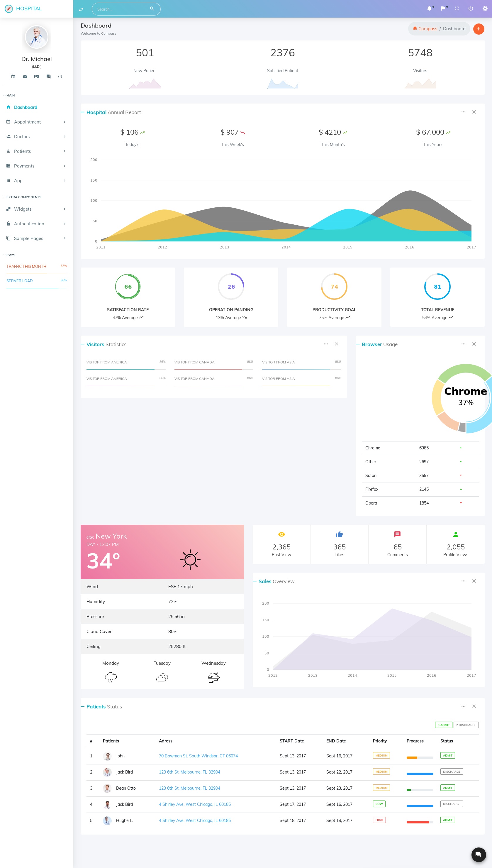Click the Likes thumbs-up icon
492x868 pixels.
(x=339, y=534)
